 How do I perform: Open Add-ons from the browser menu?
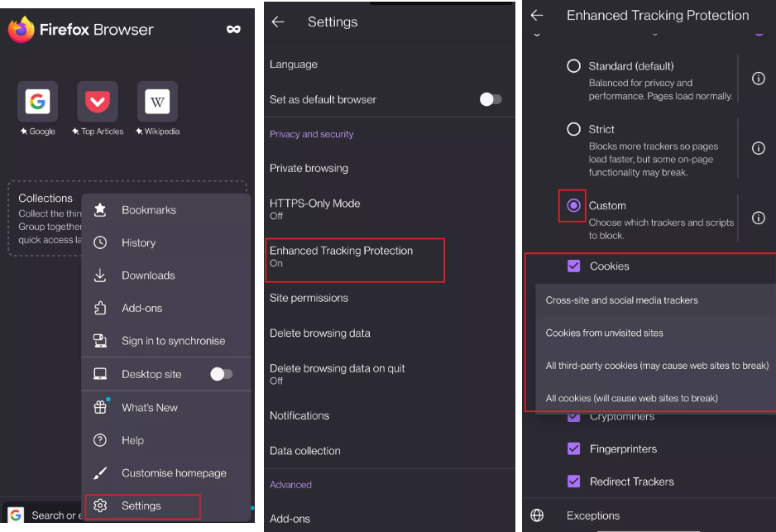point(166,308)
